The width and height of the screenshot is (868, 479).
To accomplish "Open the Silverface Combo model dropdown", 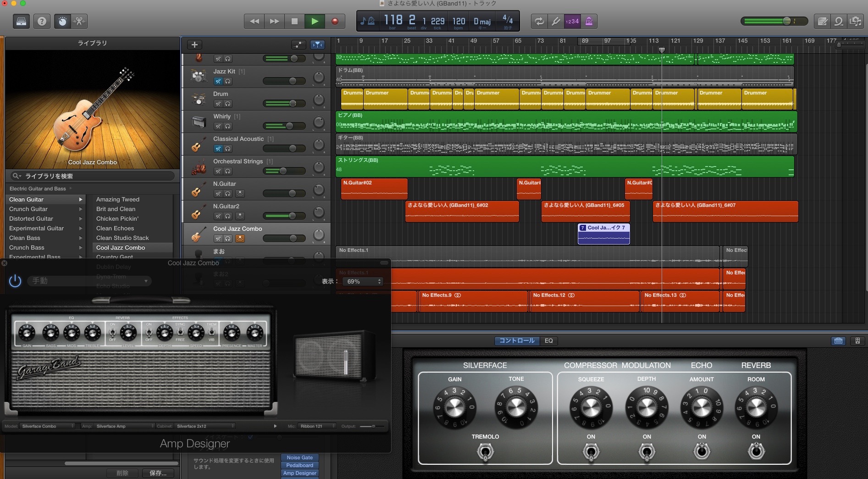I will pos(47,426).
